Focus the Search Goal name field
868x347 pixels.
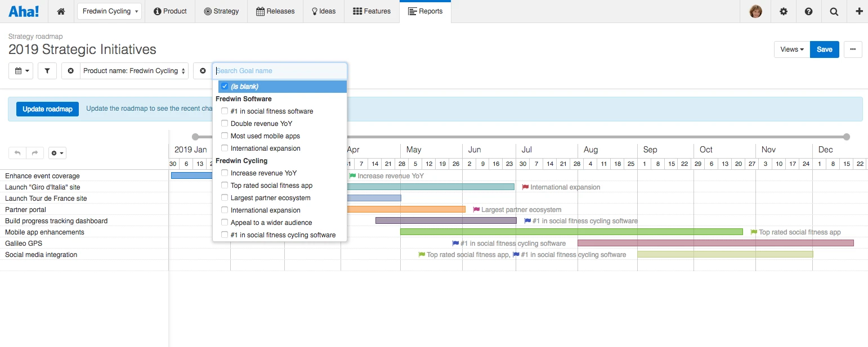pos(280,71)
